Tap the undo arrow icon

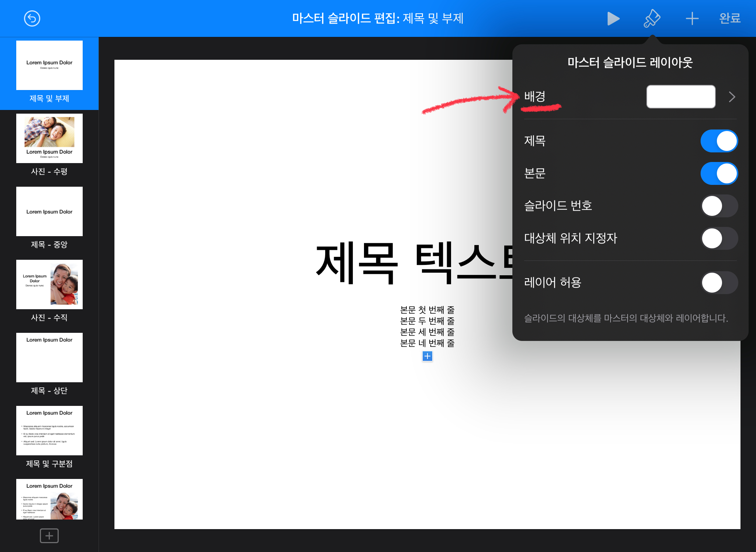click(x=32, y=18)
